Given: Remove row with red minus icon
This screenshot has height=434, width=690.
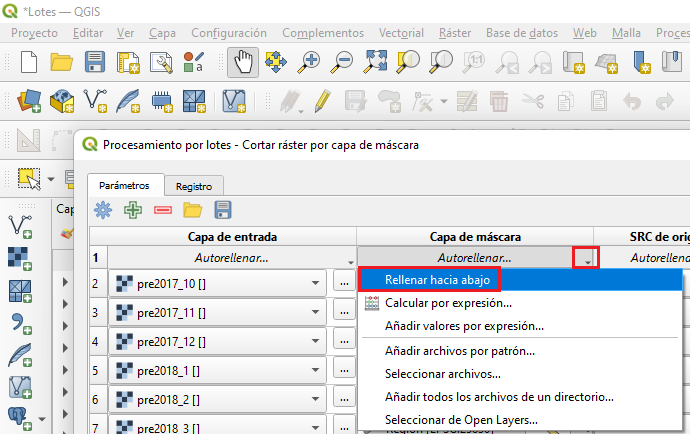Looking at the screenshot, I should coord(162,210).
